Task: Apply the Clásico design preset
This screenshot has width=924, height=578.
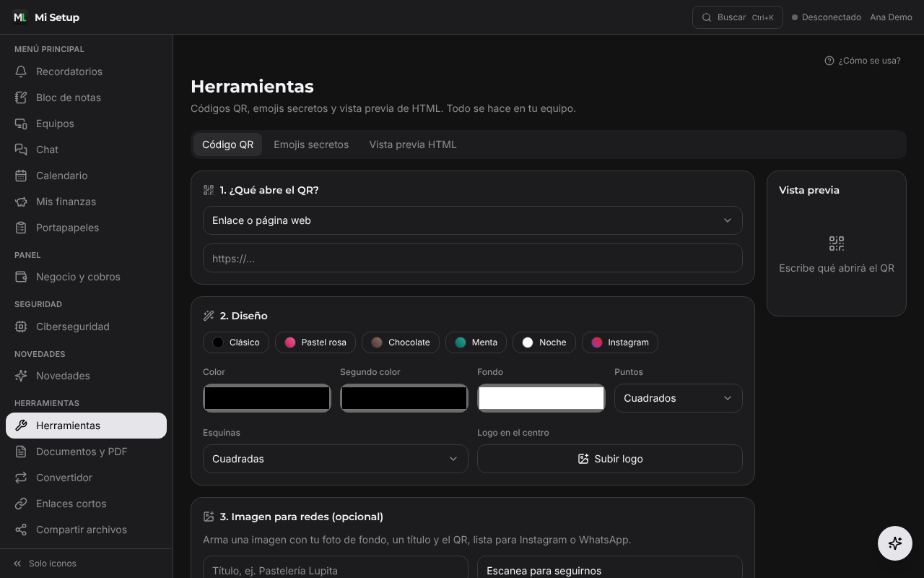Action: tap(236, 342)
